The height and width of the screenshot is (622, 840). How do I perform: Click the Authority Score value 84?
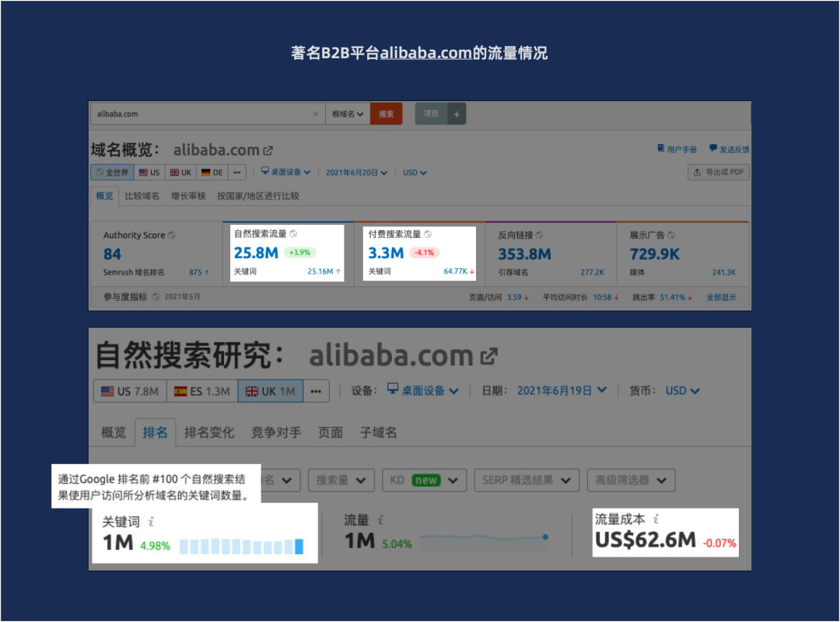[x=113, y=254]
